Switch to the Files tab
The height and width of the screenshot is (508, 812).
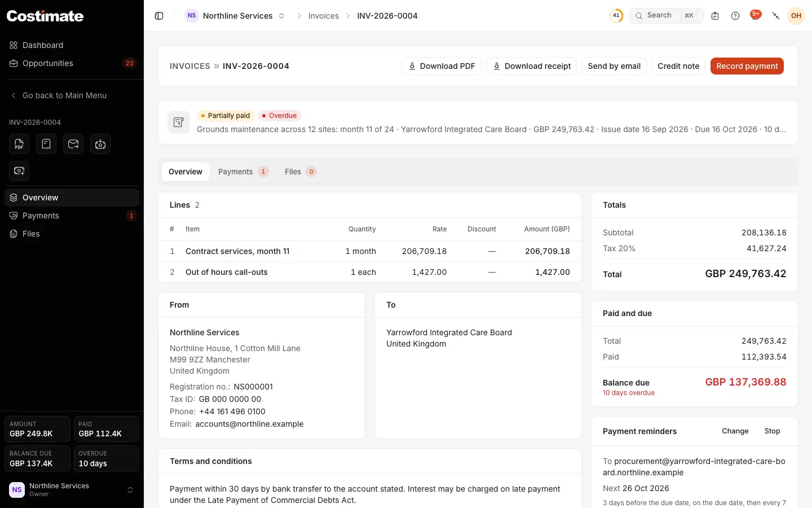tap(301, 172)
